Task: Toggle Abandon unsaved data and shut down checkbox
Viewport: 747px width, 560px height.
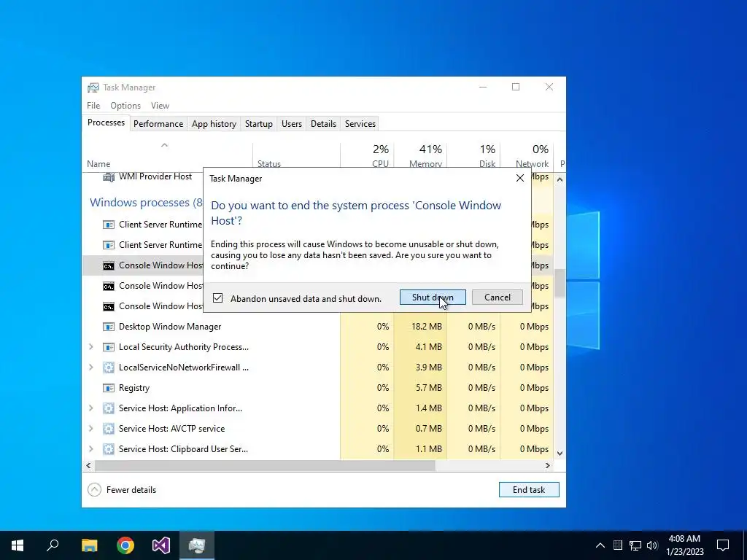Action: click(x=217, y=298)
